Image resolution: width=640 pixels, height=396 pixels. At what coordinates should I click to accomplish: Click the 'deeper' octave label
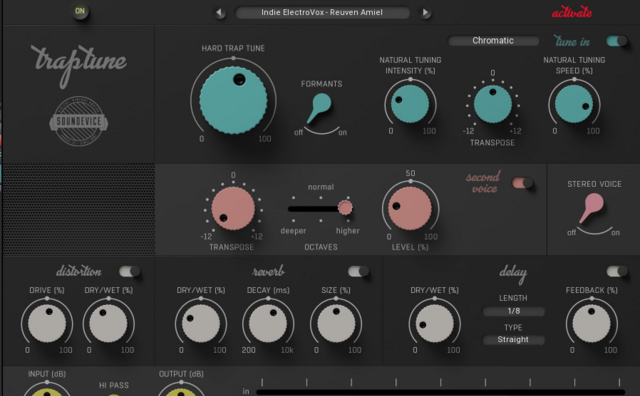[293, 231]
